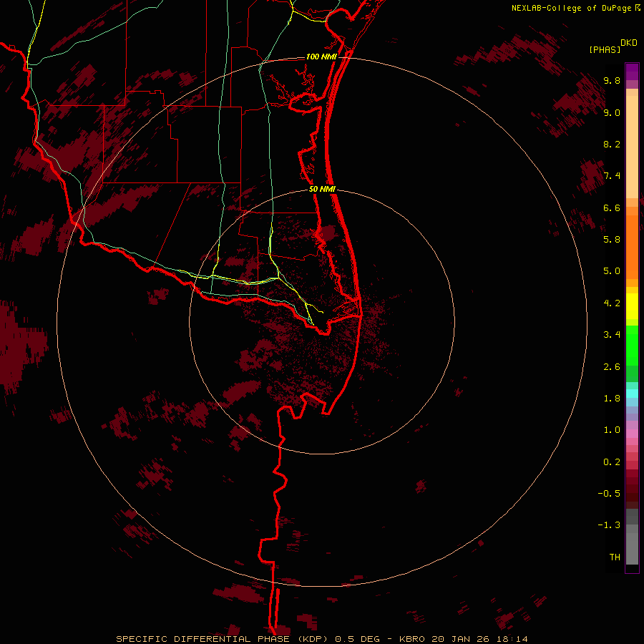Click the purple swatch atop the color bar
This screenshot has width=644, height=644.
pos(632,72)
